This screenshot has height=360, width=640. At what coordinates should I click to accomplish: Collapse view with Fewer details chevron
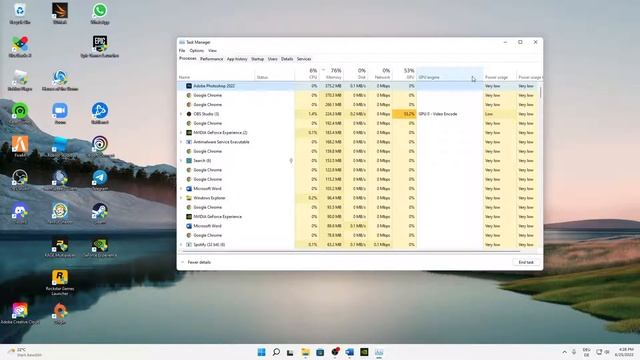(182, 262)
